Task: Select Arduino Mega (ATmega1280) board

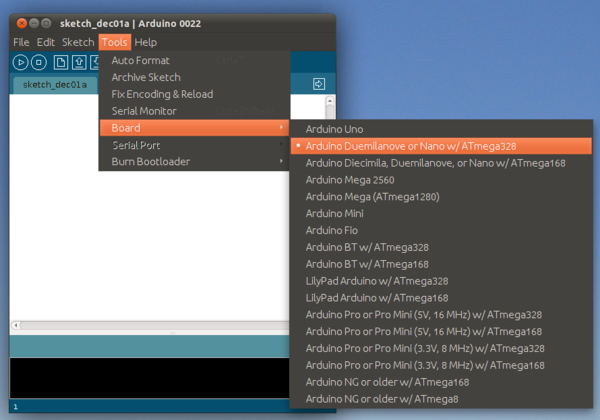Action: tap(441, 197)
